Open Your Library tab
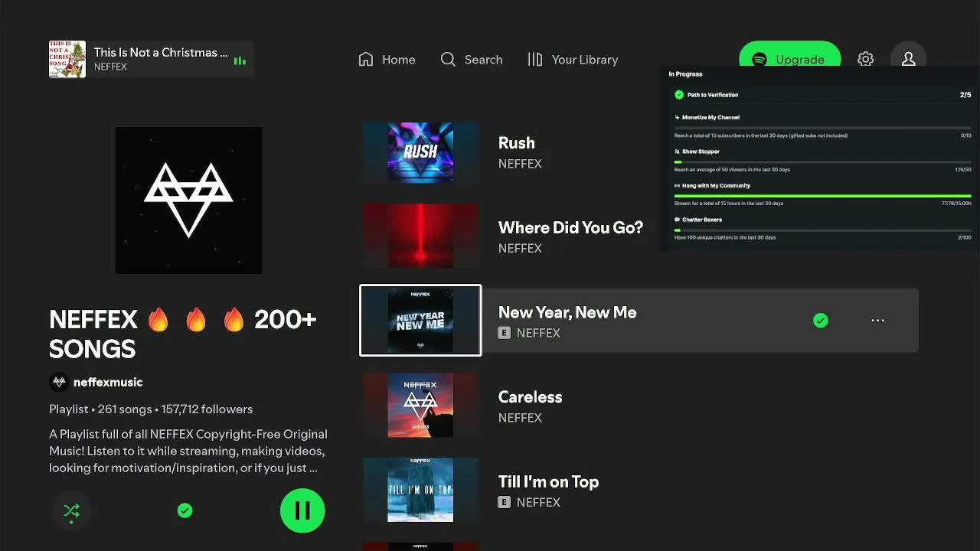 click(573, 60)
